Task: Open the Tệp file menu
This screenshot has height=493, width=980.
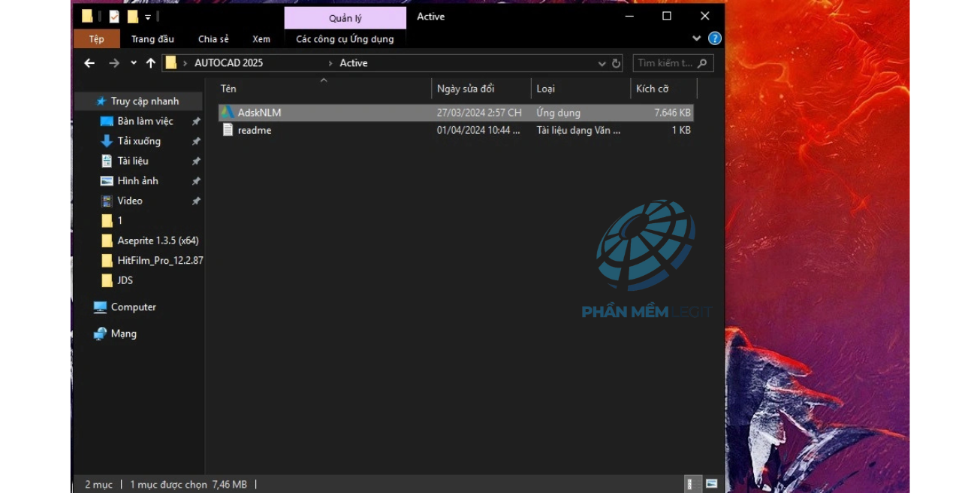Action: (97, 39)
